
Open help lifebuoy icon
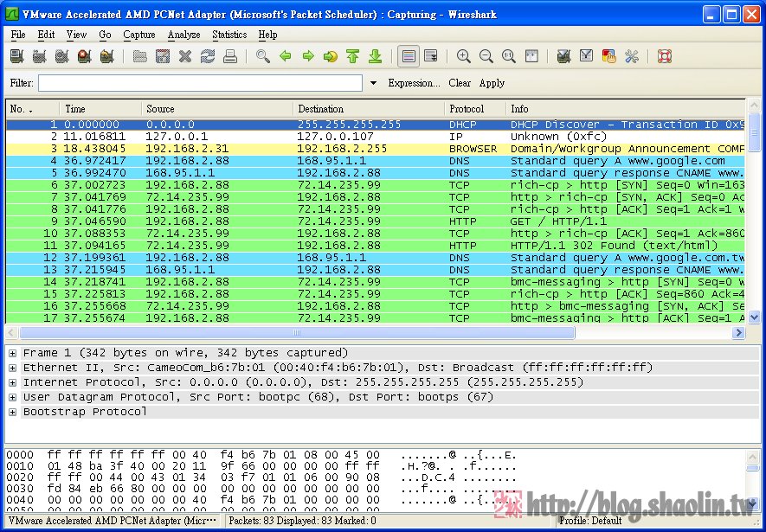[x=665, y=56]
